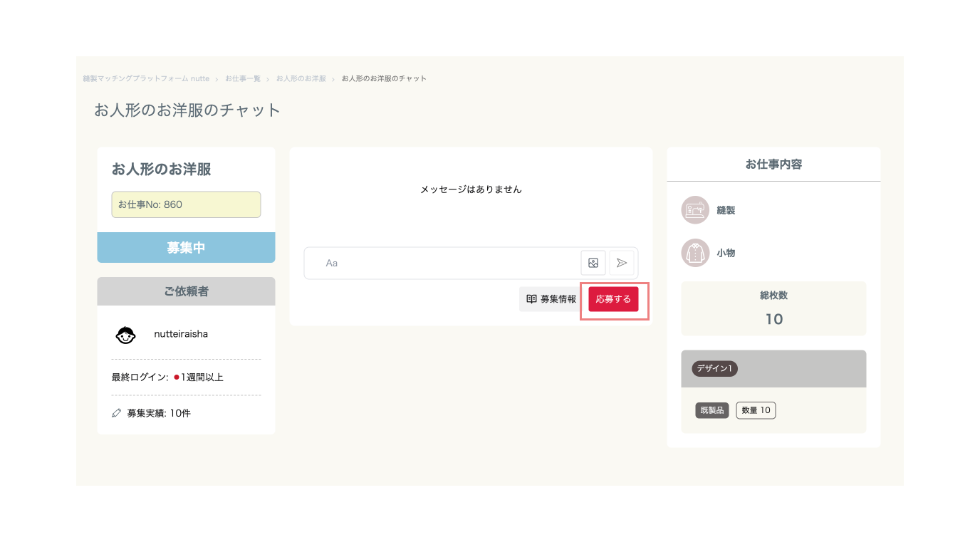
Task: Click the red status dot by 最終ログイン
Action: [x=176, y=377]
